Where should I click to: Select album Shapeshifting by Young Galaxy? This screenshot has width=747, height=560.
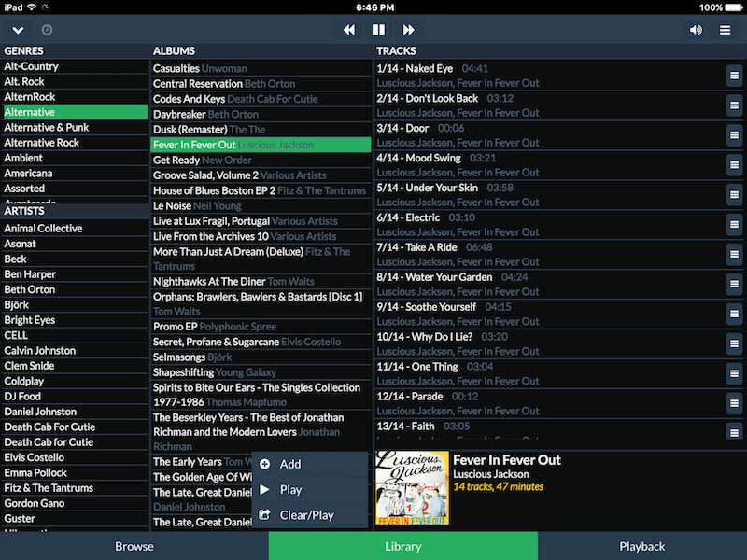[261, 372]
